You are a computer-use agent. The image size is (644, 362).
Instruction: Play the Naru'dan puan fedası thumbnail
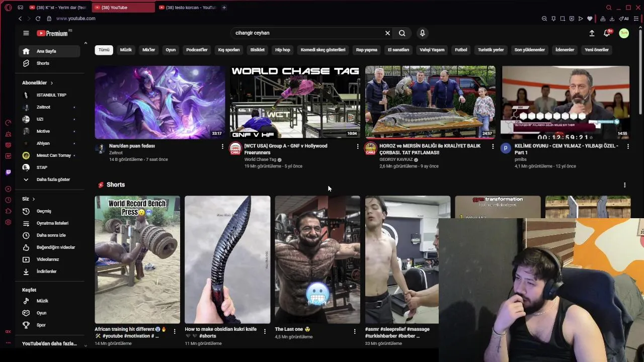pos(159,102)
